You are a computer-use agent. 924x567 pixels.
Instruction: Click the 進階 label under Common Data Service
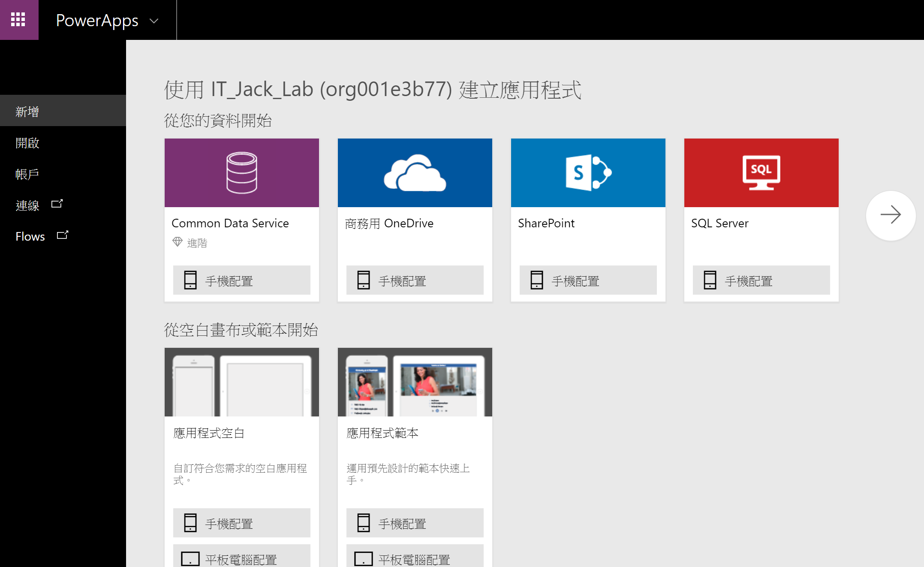(197, 243)
